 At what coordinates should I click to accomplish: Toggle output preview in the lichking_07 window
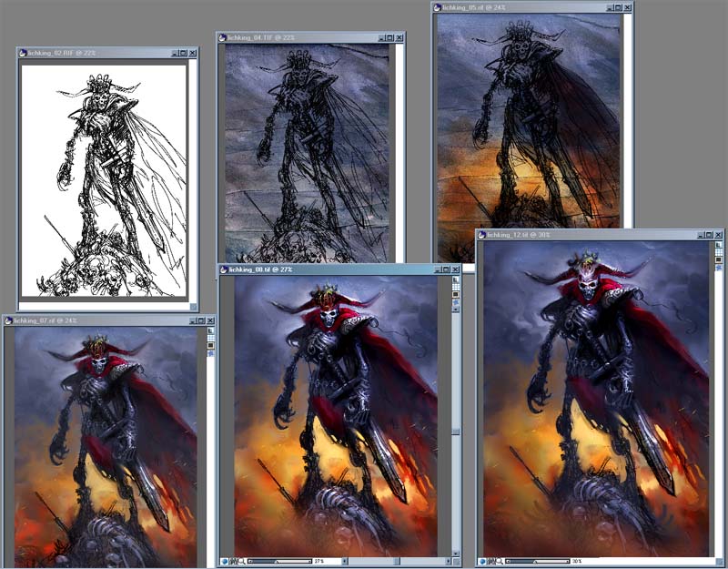point(211,346)
